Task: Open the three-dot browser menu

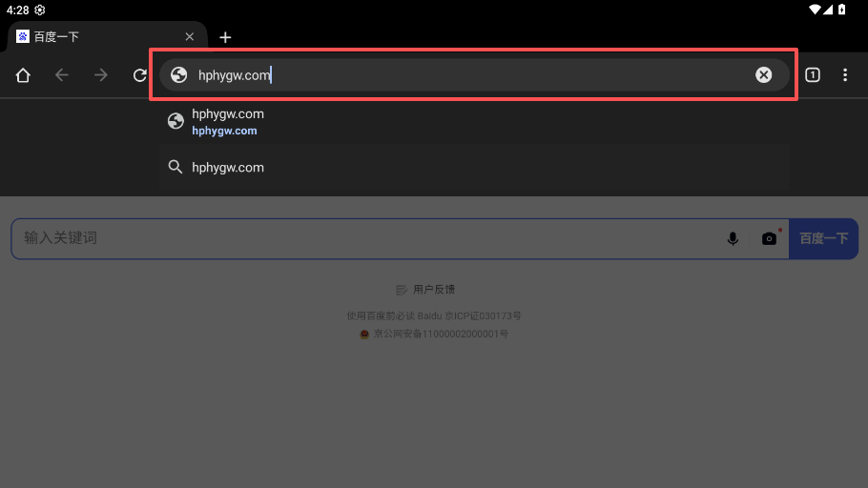Action: (x=845, y=75)
